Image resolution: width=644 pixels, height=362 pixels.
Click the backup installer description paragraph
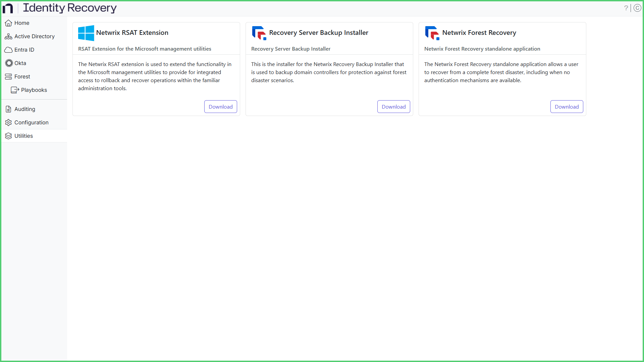click(329, 72)
